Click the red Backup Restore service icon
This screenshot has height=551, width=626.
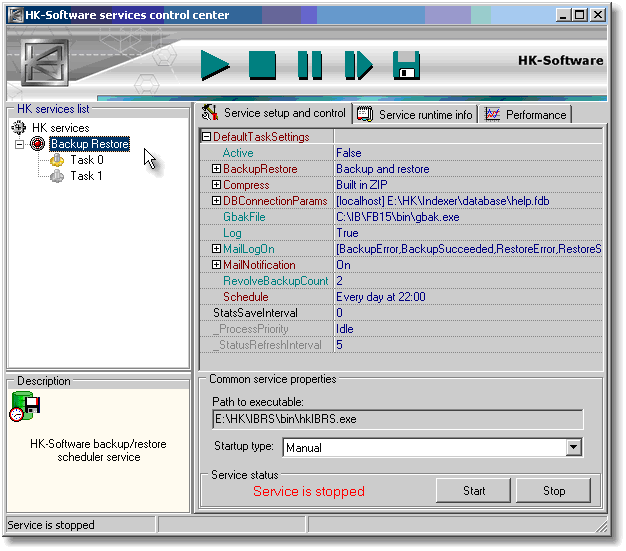point(38,144)
